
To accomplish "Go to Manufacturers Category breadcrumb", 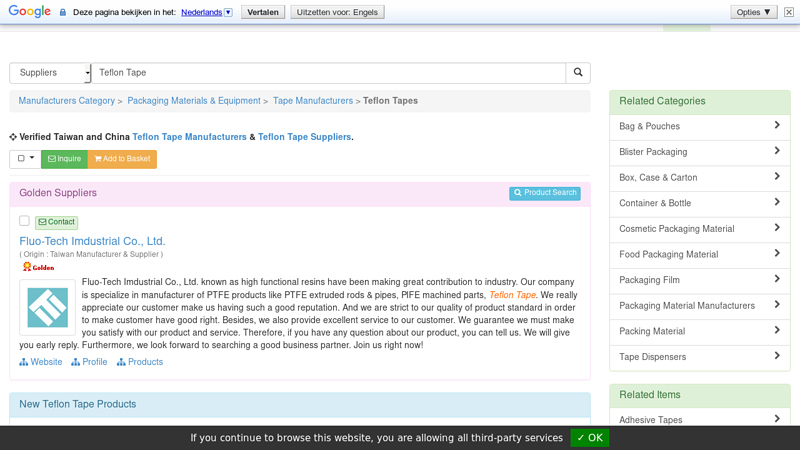I will click(x=67, y=101).
